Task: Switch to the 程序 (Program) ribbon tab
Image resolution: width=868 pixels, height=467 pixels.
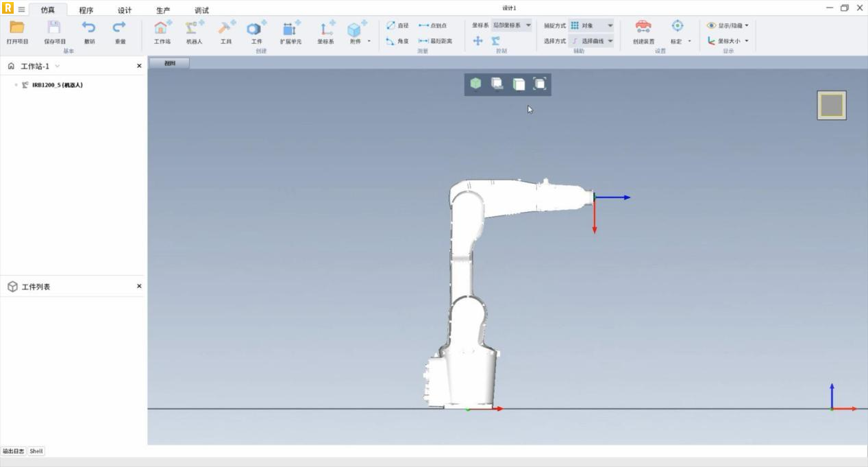Action: point(86,10)
